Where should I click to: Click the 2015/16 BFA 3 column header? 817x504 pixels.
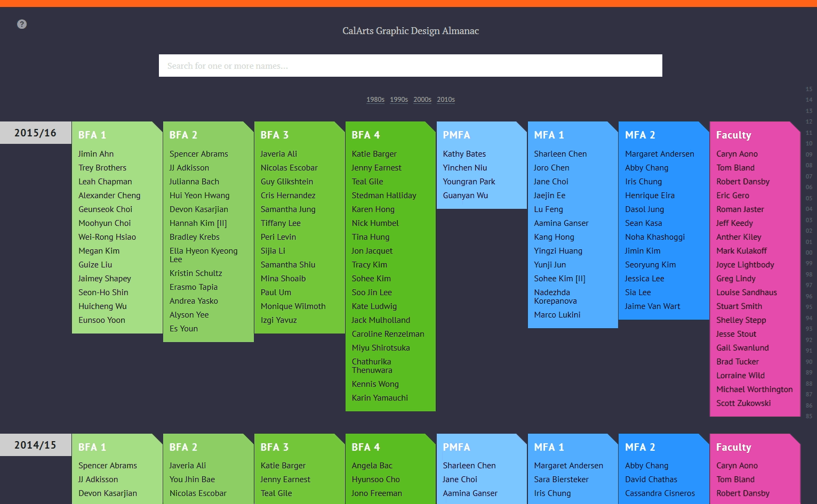pyautogui.click(x=275, y=135)
